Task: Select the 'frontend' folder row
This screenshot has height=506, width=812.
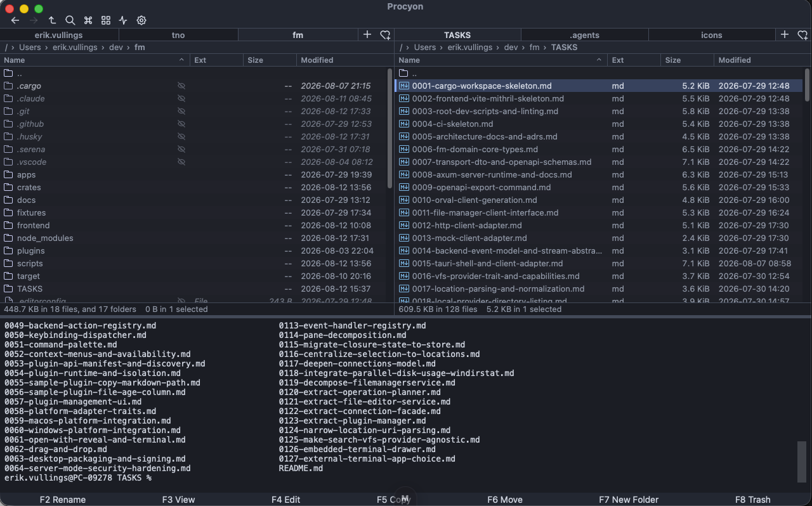Action: (x=195, y=225)
